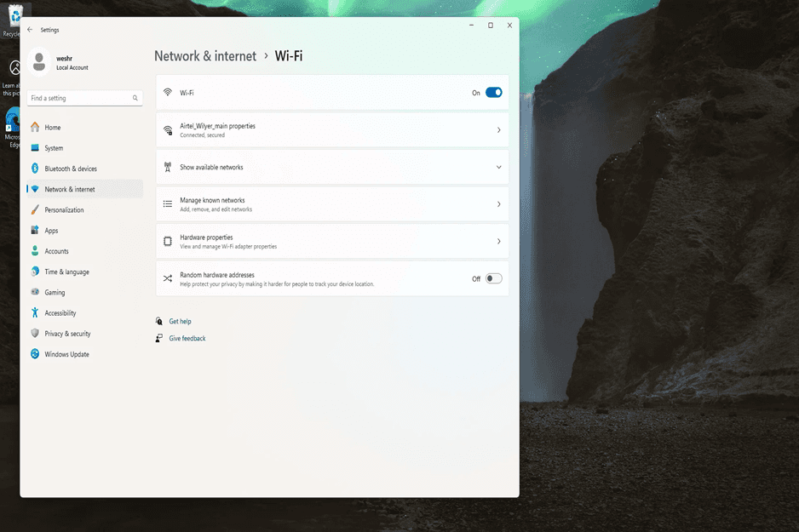
Task: Click the antenna icon beside Show available networks
Action: 168,167
